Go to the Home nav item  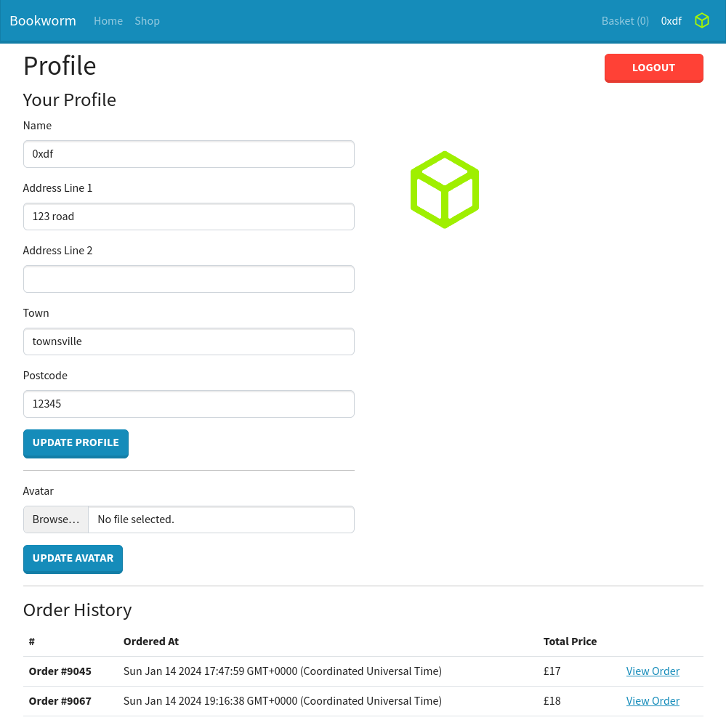(108, 21)
